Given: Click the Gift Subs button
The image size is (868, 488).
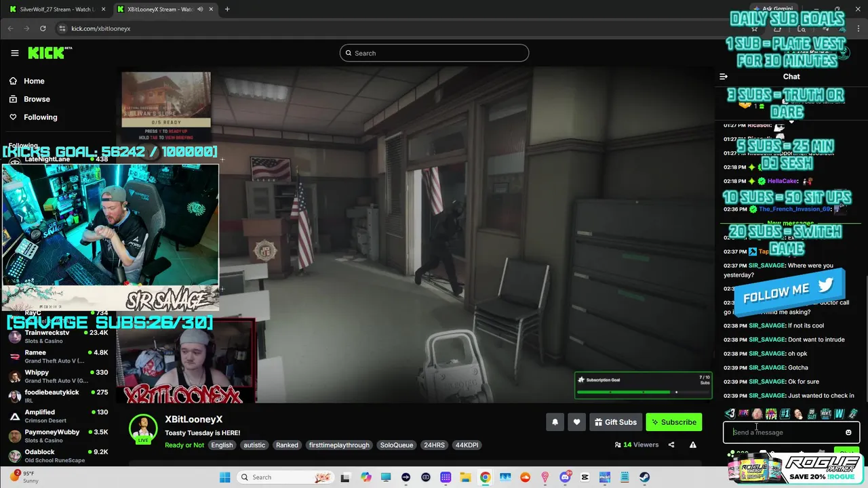Looking at the screenshot, I should (x=615, y=422).
